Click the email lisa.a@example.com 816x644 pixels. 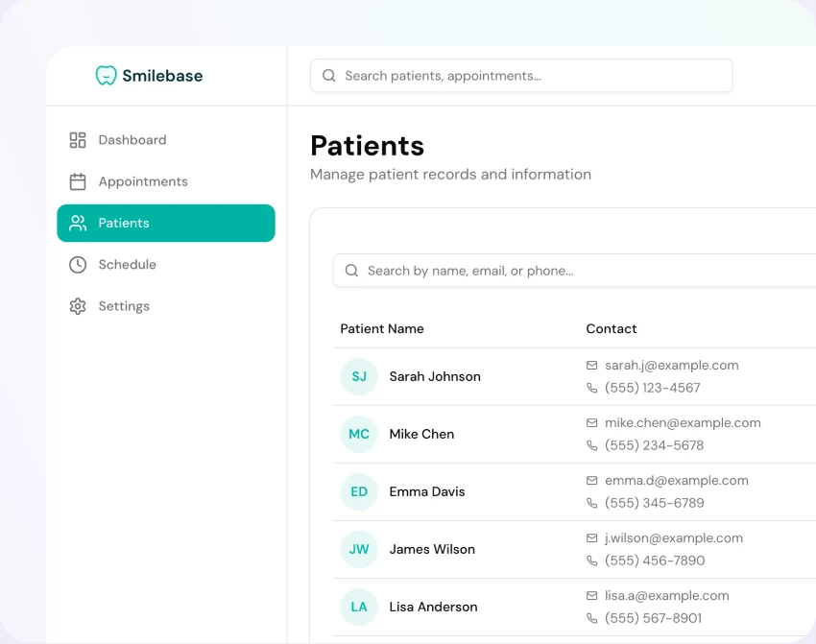pyautogui.click(x=666, y=596)
